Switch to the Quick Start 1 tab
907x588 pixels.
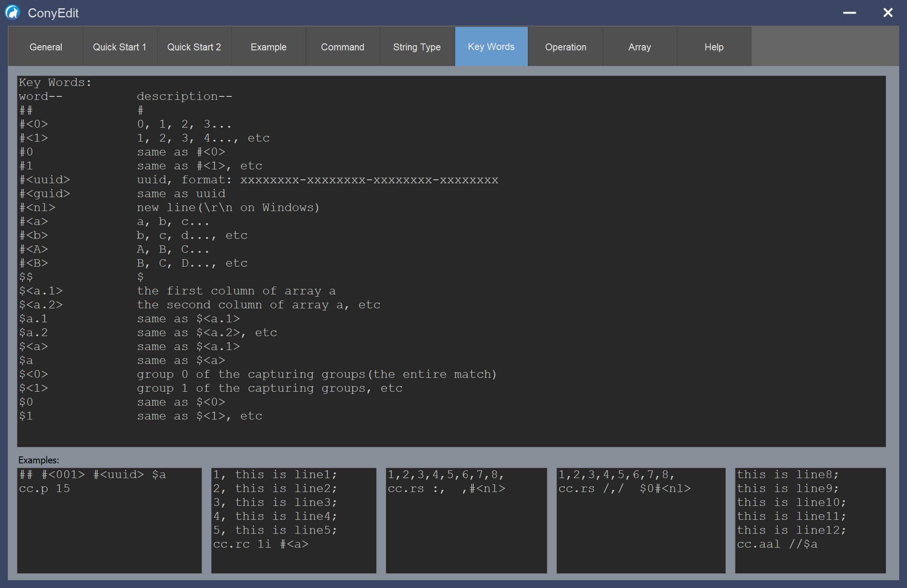(x=119, y=47)
